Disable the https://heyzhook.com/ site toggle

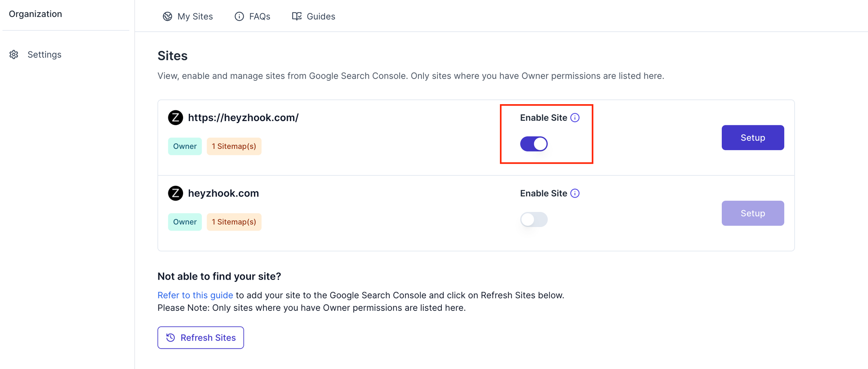coord(533,144)
